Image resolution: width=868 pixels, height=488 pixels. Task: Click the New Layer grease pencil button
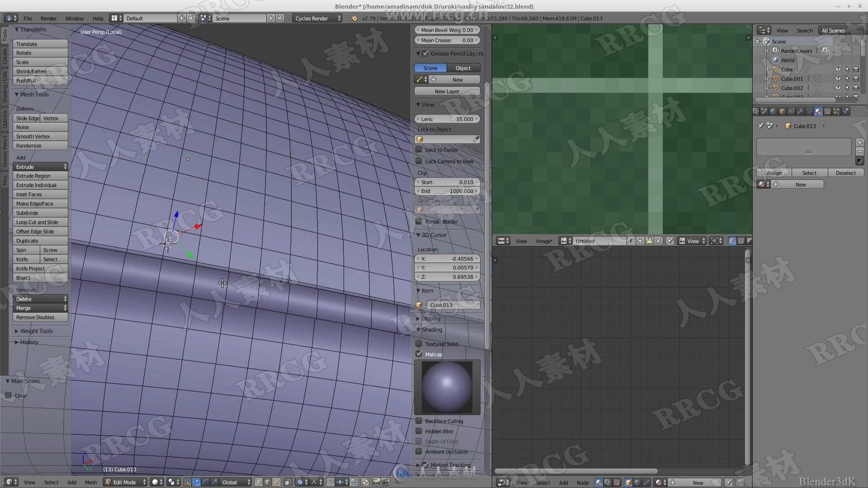pyautogui.click(x=448, y=91)
